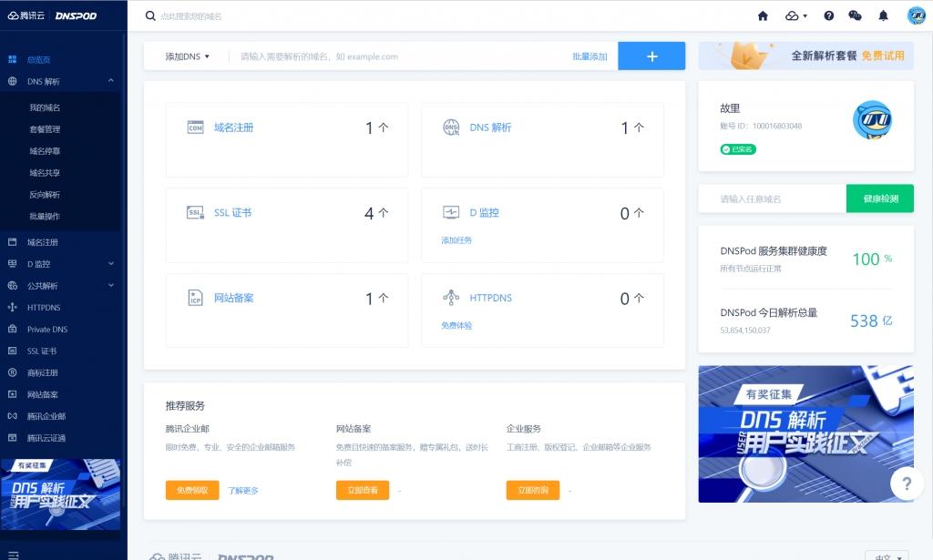Screen dimensions: 933x560
Task: Open 域名共享 in the sidebar
Action: tap(45, 173)
